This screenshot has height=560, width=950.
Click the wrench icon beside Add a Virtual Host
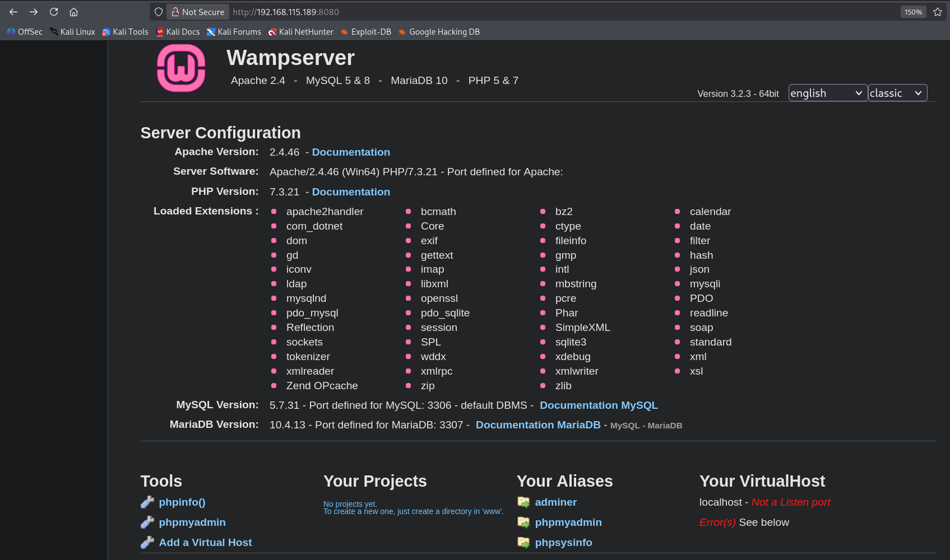(x=147, y=543)
